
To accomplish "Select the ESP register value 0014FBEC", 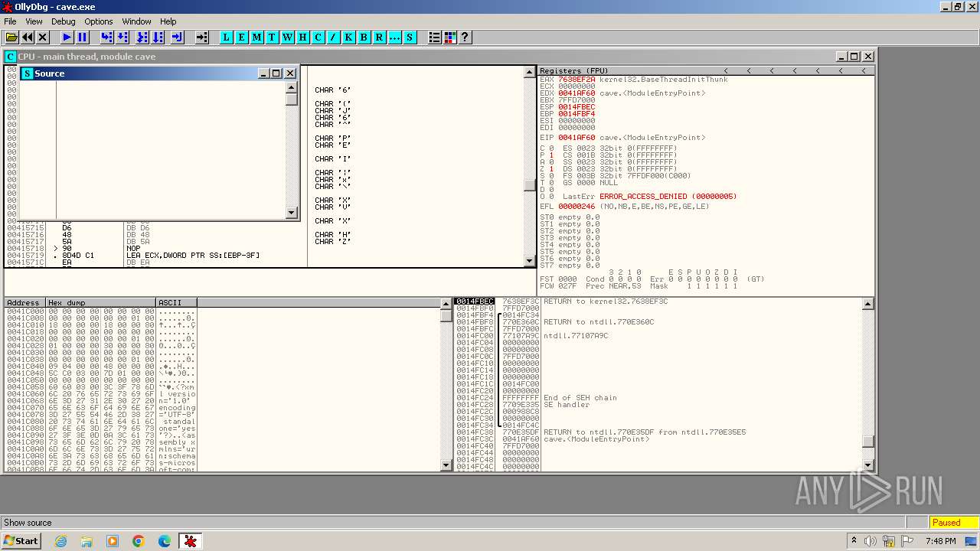I will [x=577, y=107].
